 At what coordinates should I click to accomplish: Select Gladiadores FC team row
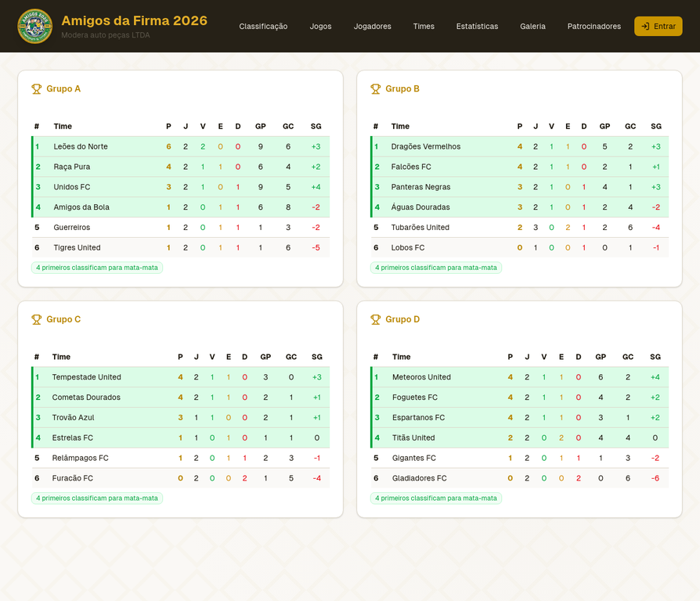pyautogui.click(x=420, y=478)
